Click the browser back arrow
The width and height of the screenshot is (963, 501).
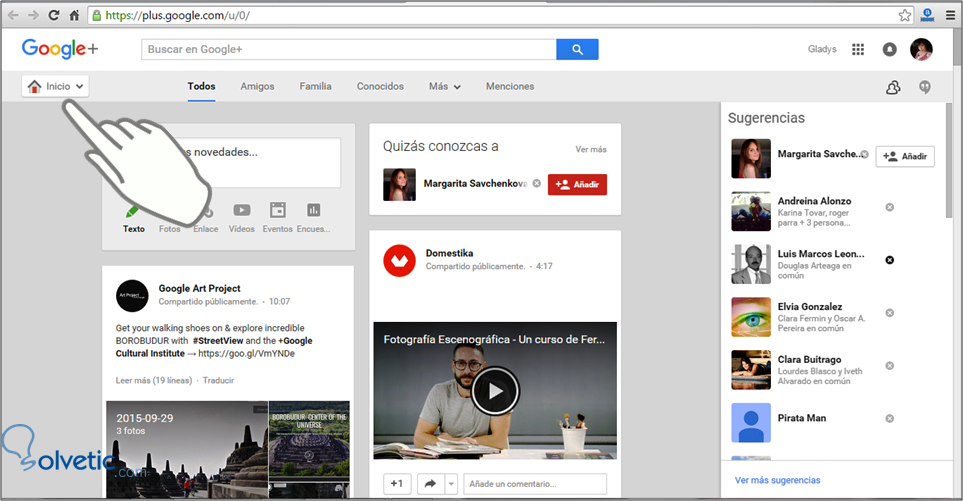pos(13,15)
